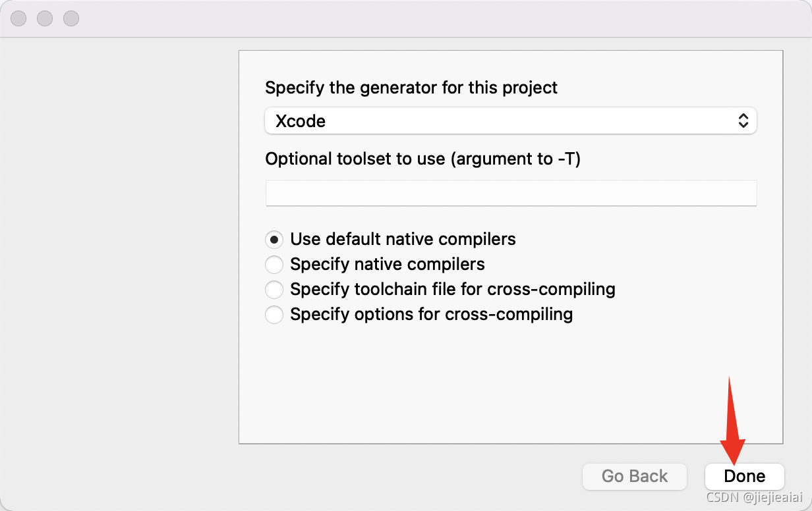The height and width of the screenshot is (511, 812).
Task: Enable Specify options for cross-compiling radio
Action: tap(274, 315)
